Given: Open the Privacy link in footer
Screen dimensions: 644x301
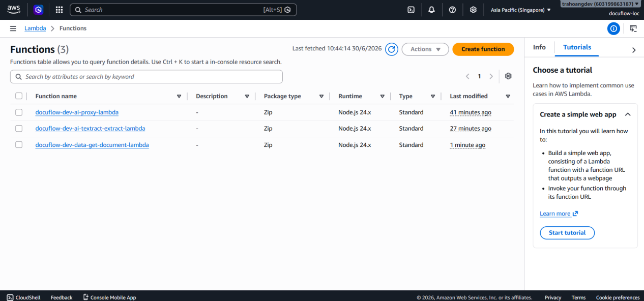Looking at the screenshot, I should (x=553, y=297).
